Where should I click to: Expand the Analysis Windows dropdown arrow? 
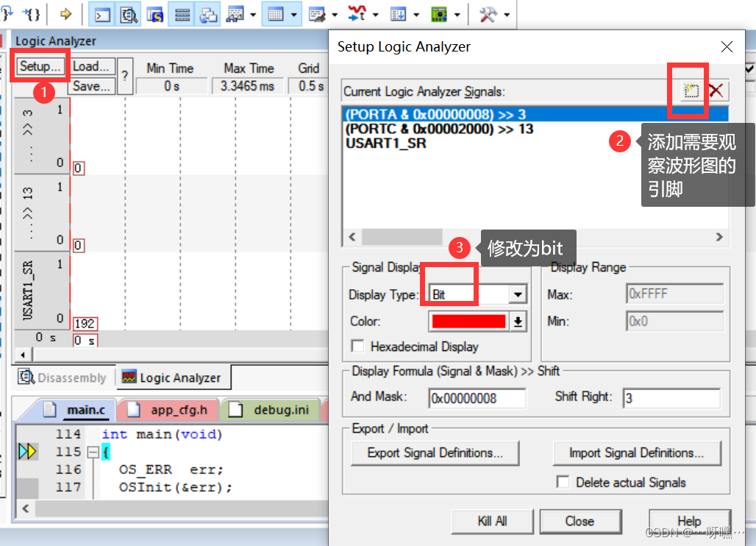click(x=376, y=15)
